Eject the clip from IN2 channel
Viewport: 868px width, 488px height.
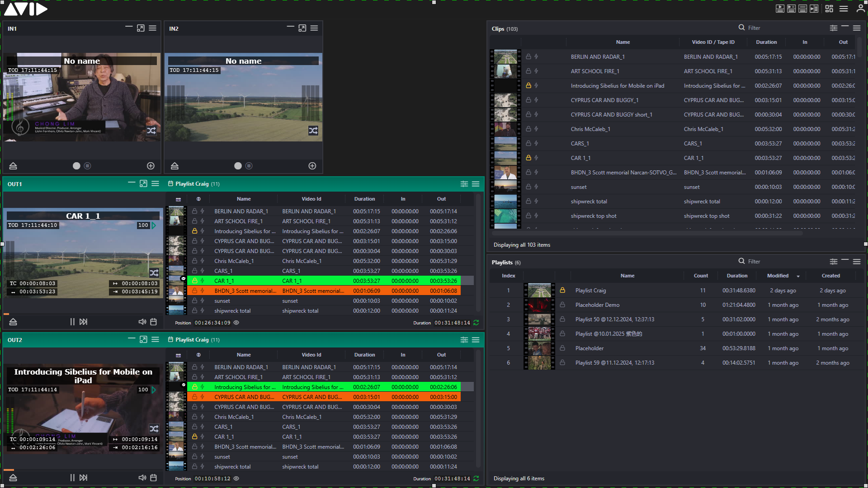[175, 166]
